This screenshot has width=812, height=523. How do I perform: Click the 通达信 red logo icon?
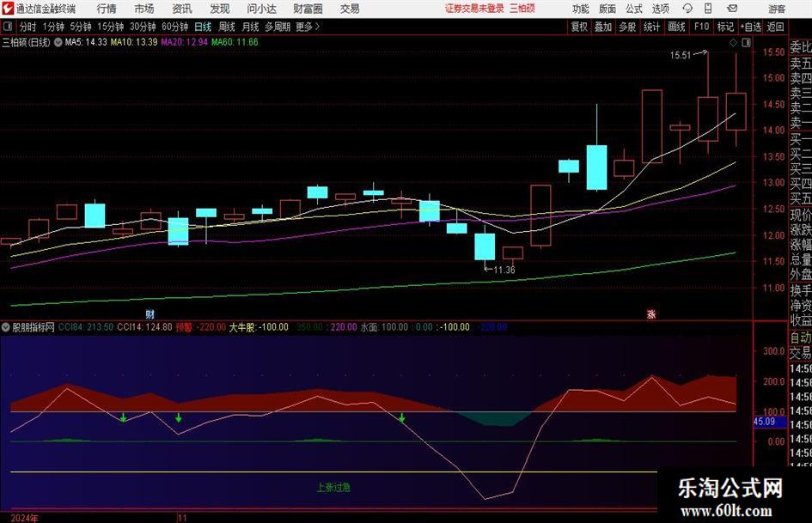8,9
